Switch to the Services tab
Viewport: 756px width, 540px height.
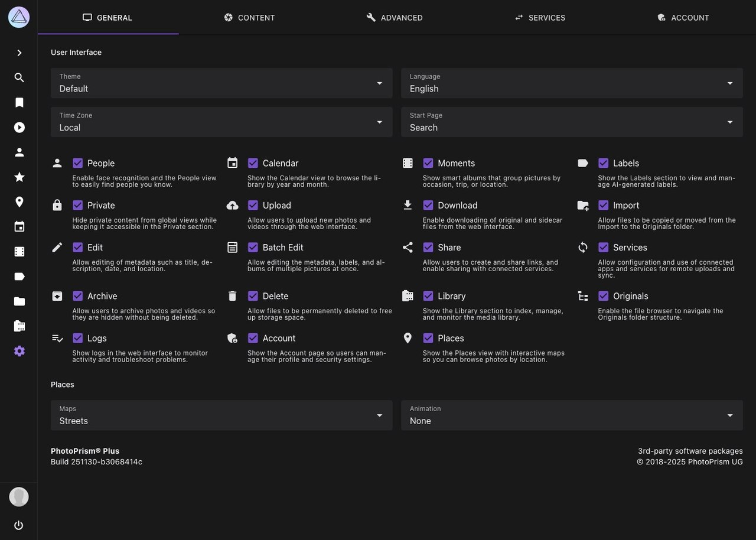coord(540,18)
